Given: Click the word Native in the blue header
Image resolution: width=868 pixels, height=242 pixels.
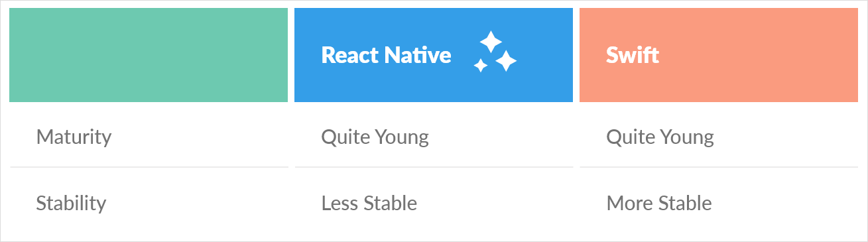Looking at the screenshot, I should (418, 55).
